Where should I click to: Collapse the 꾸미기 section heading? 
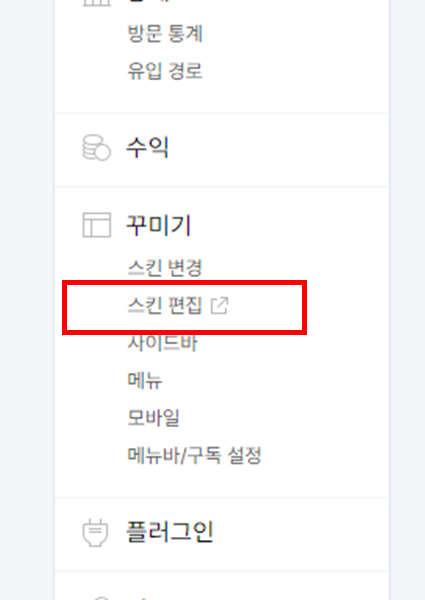pos(158,225)
